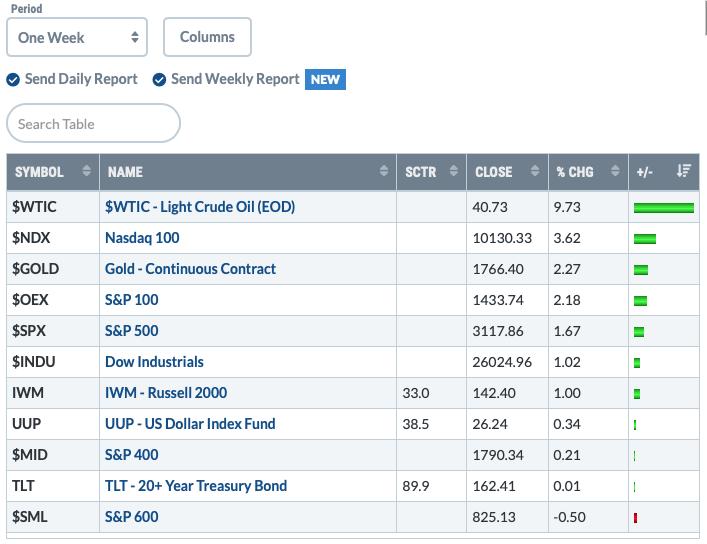Select the $WTIC symbol cell
Viewport: 707px width, 544px height.
pyautogui.click(x=53, y=207)
